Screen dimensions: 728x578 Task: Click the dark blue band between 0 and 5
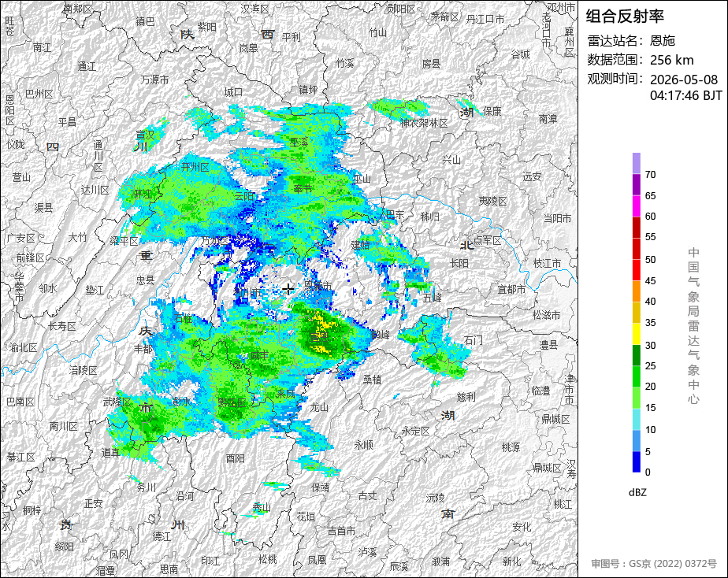(636, 461)
